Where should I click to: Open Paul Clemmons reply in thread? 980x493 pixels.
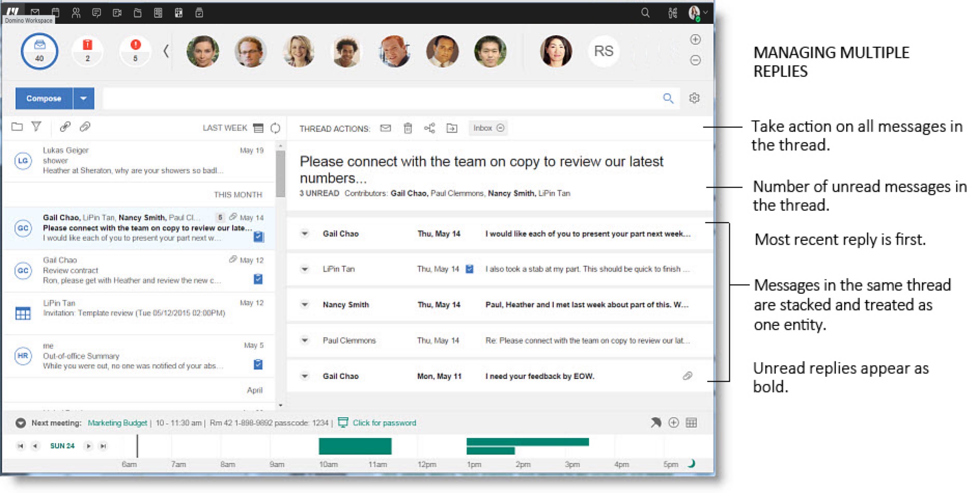[x=500, y=340]
